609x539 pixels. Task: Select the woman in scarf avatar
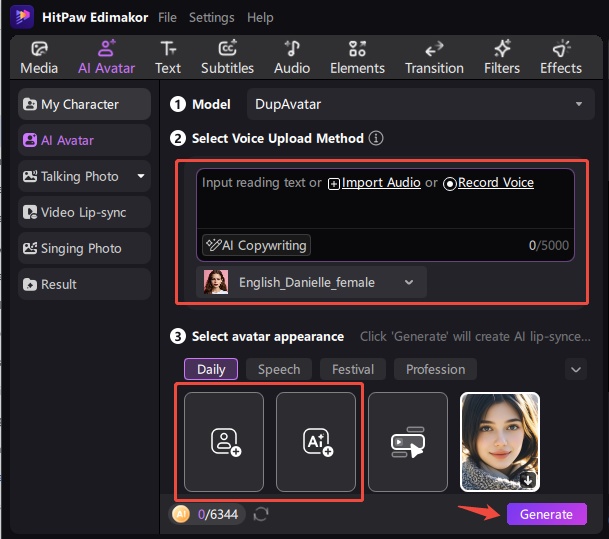coord(500,442)
